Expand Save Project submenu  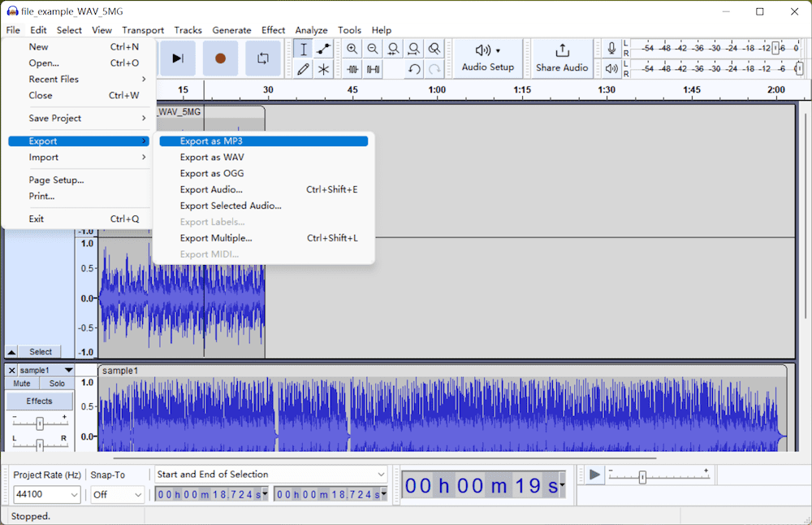click(79, 118)
